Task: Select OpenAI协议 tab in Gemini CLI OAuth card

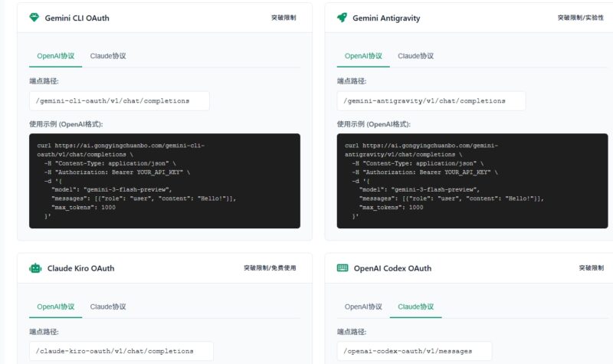Action: coord(55,56)
